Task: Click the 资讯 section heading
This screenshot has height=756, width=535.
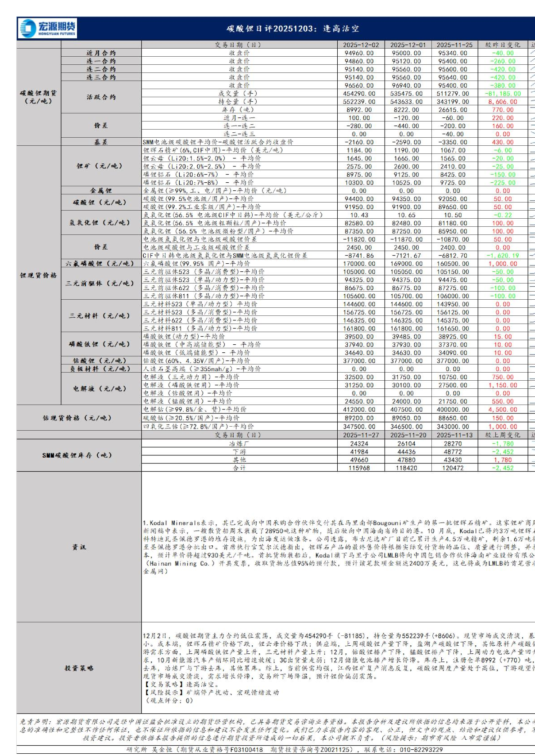Action: (x=79, y=547)
